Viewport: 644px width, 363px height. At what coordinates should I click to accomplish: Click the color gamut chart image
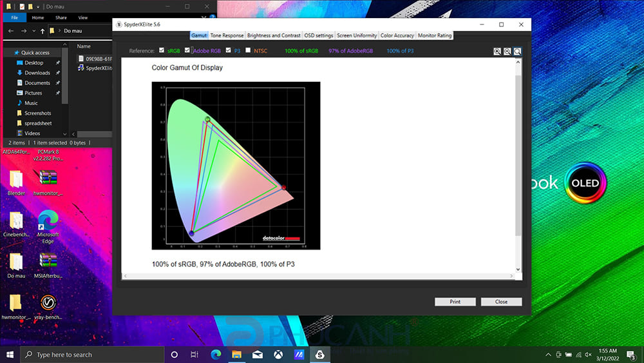(236, 165)
